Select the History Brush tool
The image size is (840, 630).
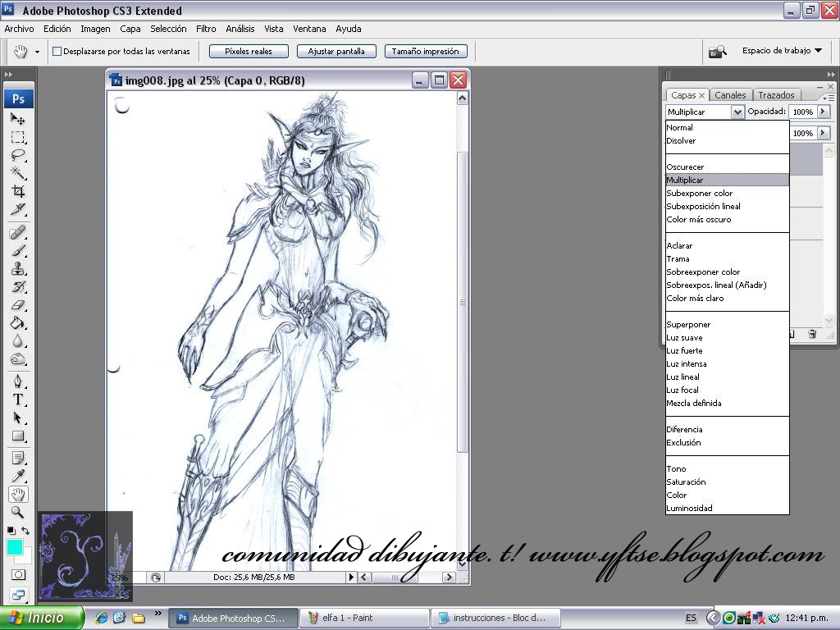coord(18,286)
